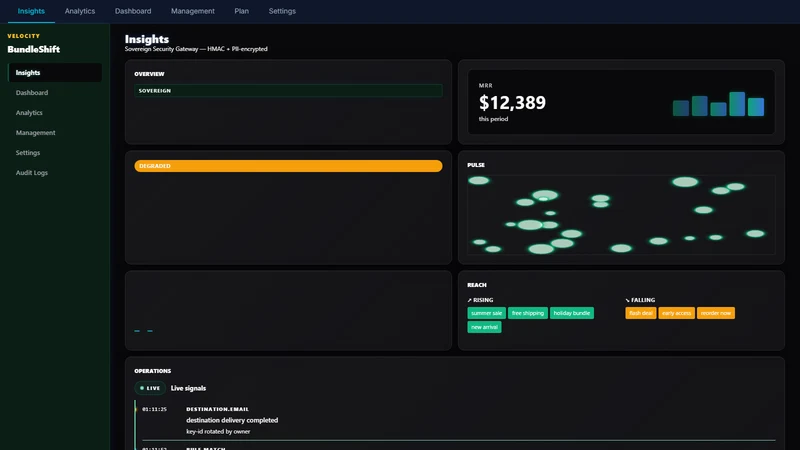Click the 'key-id rotated by owner' note

(x=218, y=432)
